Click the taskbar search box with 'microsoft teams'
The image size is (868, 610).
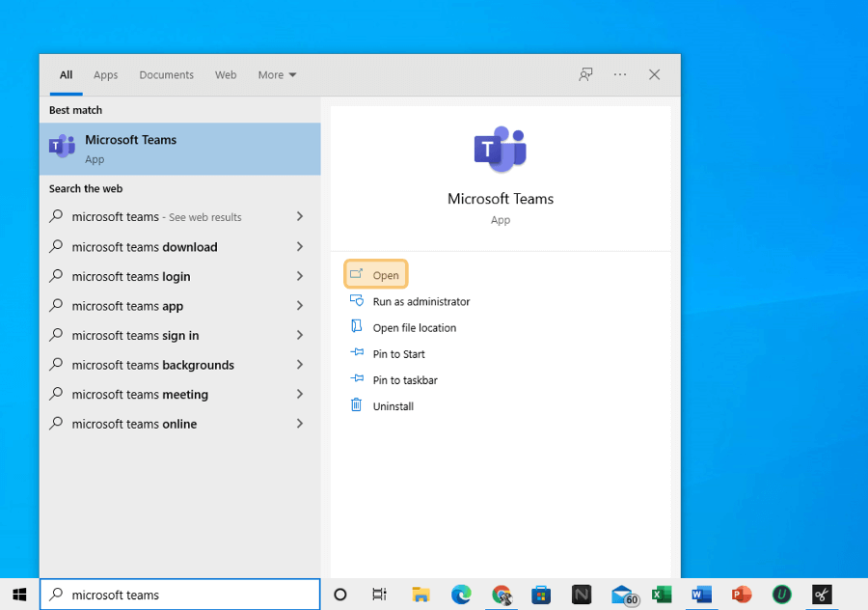pos(180,595)
